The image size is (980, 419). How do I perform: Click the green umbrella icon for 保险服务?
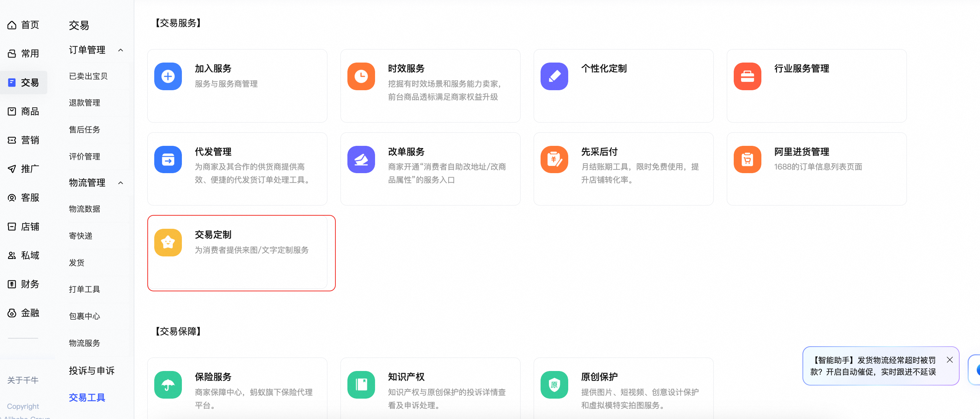168,385
